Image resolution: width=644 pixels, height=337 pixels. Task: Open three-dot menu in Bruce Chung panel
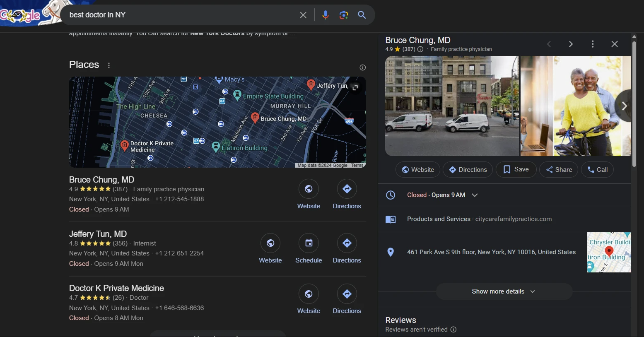[x=593, y=44]
